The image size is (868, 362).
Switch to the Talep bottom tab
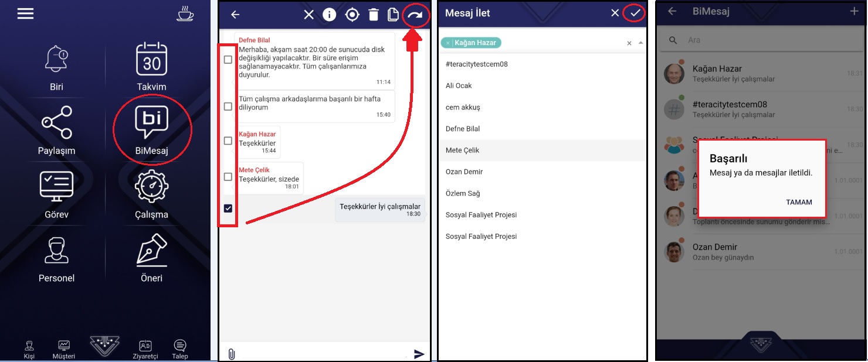click(x=180, y=349)
